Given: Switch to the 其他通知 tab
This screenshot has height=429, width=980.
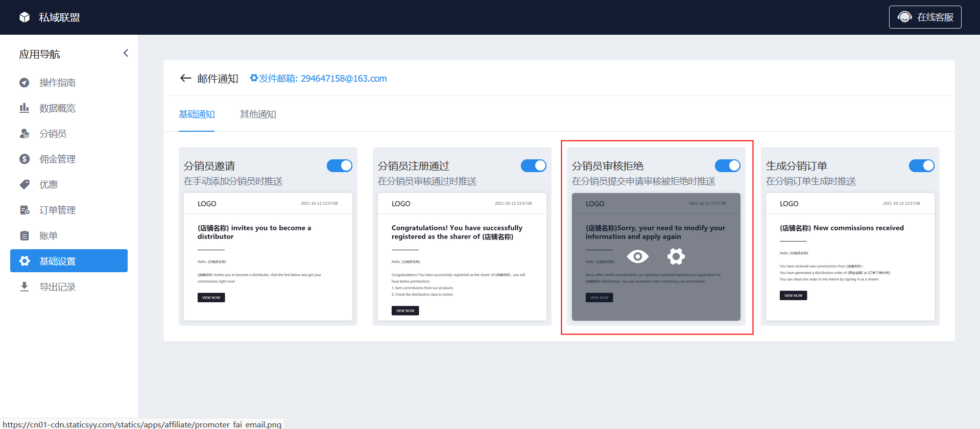Looking at the screenshot, I should pos(258,114).
